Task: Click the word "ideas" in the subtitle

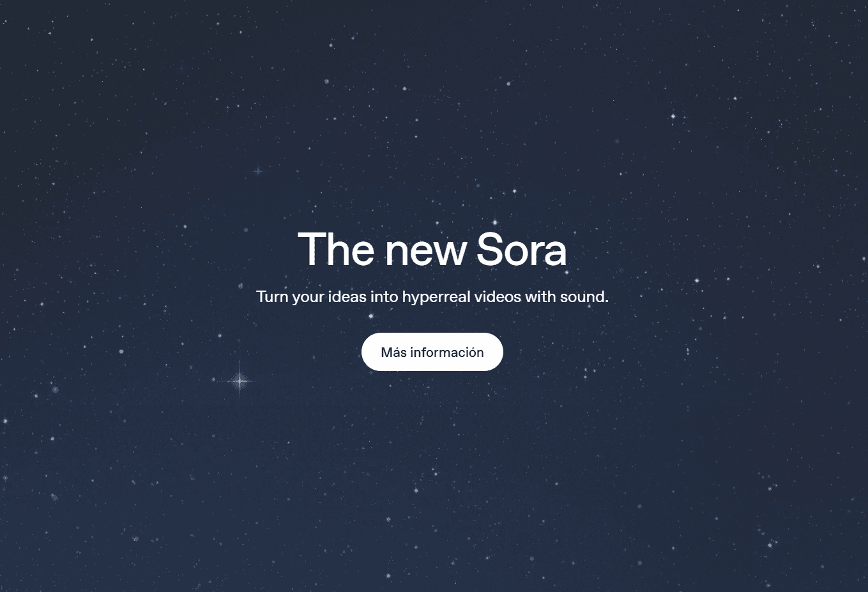Action: (x=347, y=297)
